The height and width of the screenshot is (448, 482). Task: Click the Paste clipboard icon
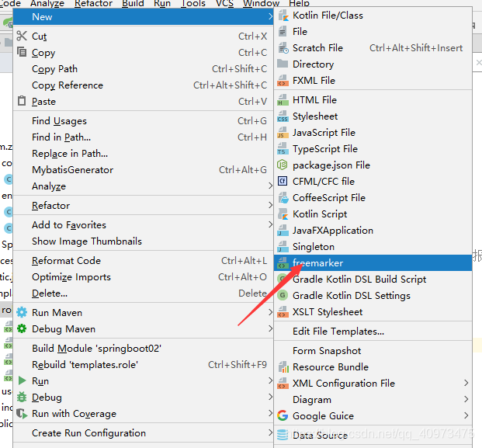[x=22, y=101]
